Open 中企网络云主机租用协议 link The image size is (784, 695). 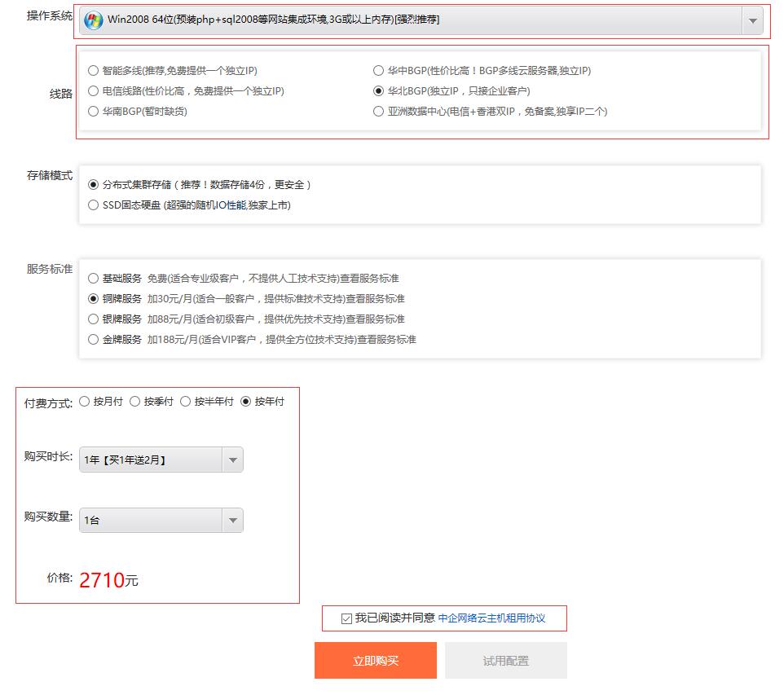(x=491, y=618)
